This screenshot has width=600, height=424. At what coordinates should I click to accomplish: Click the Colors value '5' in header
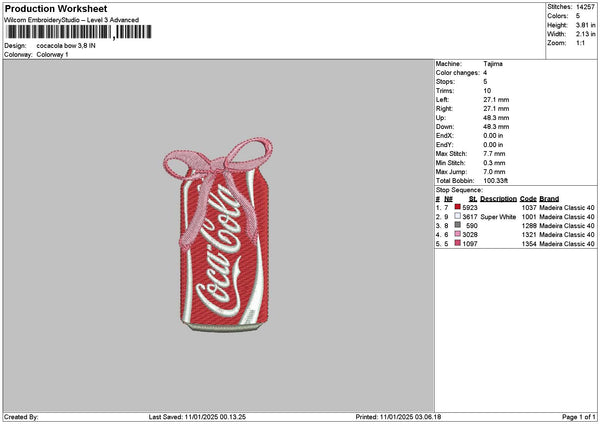click(578, 16)
